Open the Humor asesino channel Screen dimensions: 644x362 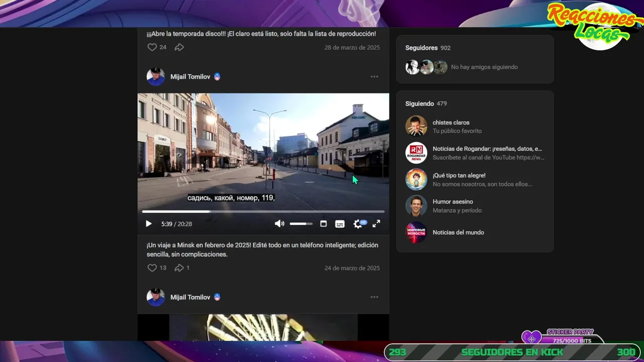coord(453,202)
